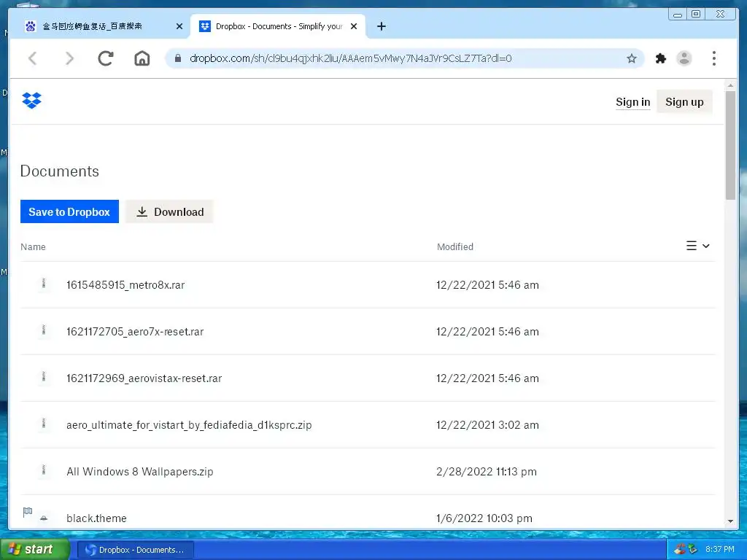The width and height of the screenshot is (747, 560).
Task: Click the vertical scrollbar thumb
Action: pyautogui.click(x=730, y=145)
